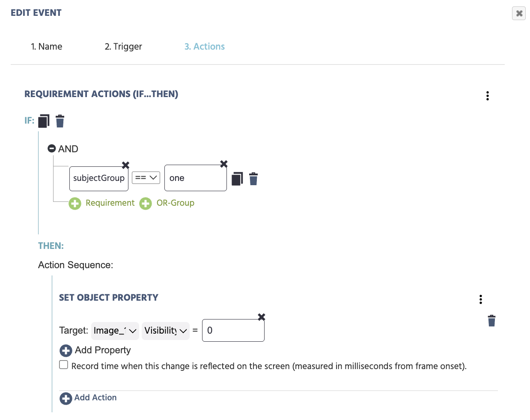The height and width of the screenshot is (420, 530).
Task: Clear the subjectGroup variable field
Action: (125, 165)
